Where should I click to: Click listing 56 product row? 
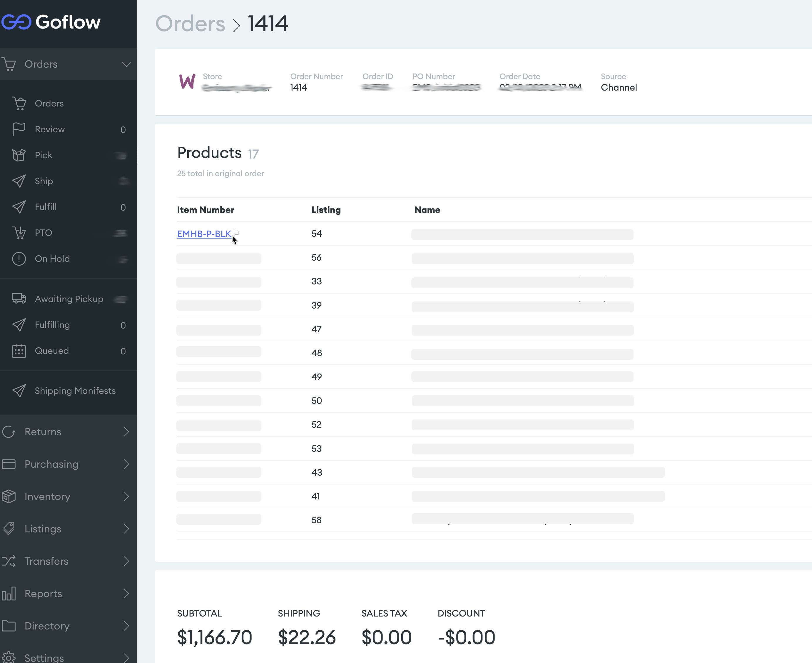click(x=316, y=257)
